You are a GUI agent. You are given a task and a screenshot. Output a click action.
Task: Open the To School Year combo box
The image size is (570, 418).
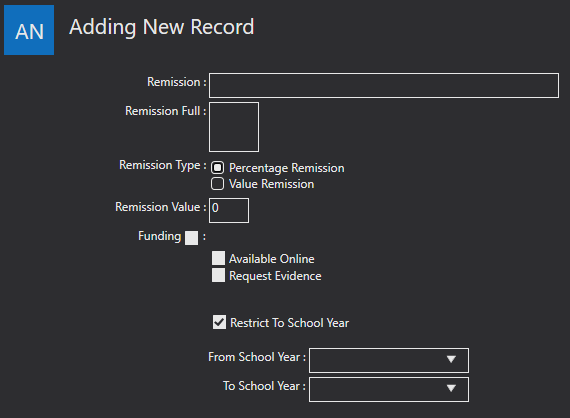(389, 390)
